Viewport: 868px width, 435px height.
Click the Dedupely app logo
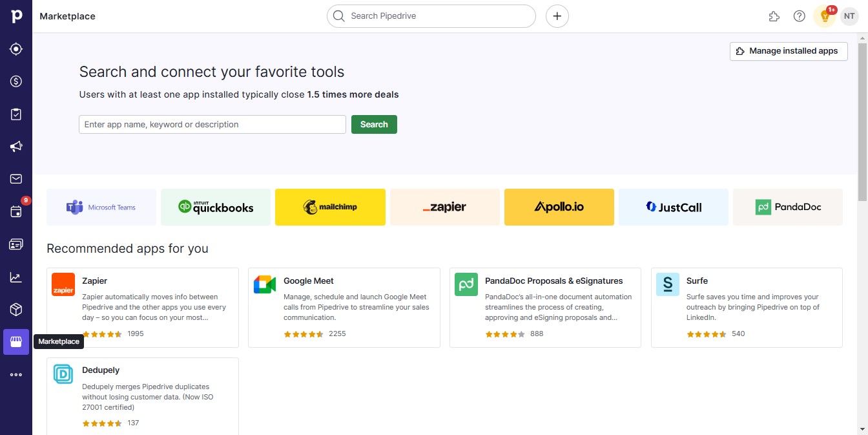[x=63, y=374]
